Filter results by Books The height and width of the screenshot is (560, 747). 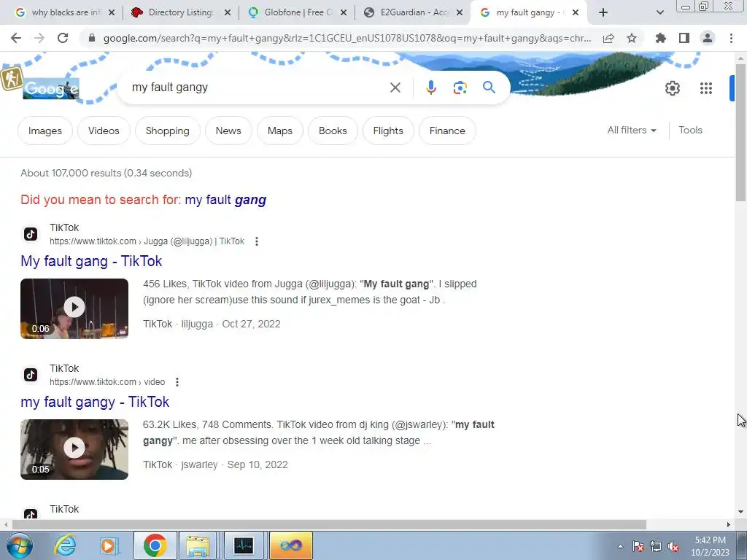pyautogui.click(x=333, y=131)
